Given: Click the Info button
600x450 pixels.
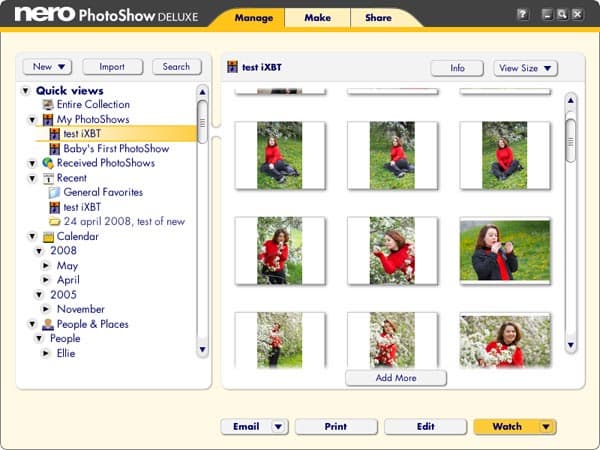Looking at the screenshot, I should click(x=457, y=68).
